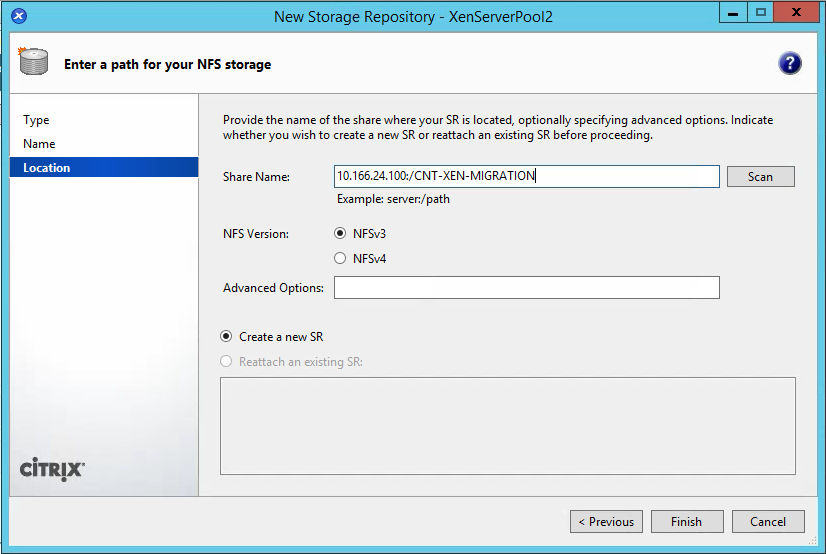Select the NFSv3 radio button
The image size is (826, 554).
tap(340, 234)
